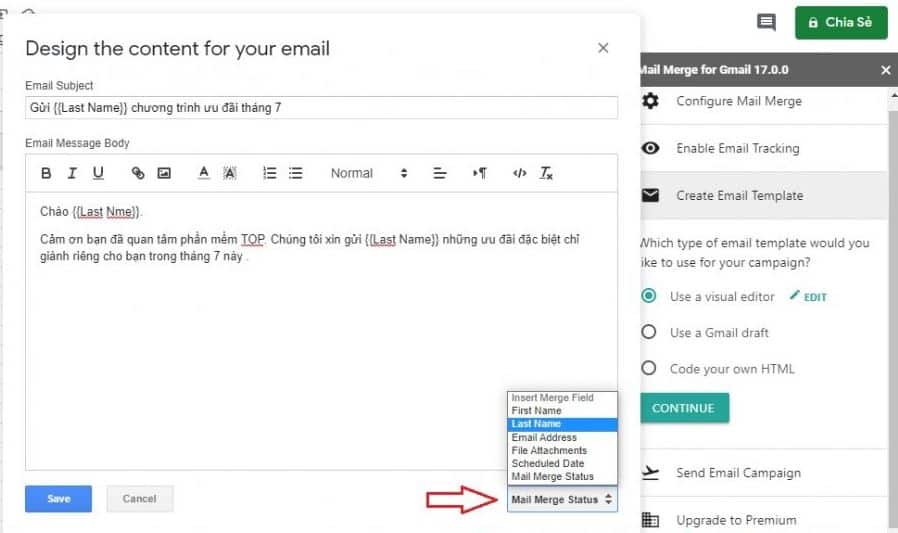This screenshot has width=898, height=533.
Task: Apply numbered list formatting
Action: coord(269,173)
